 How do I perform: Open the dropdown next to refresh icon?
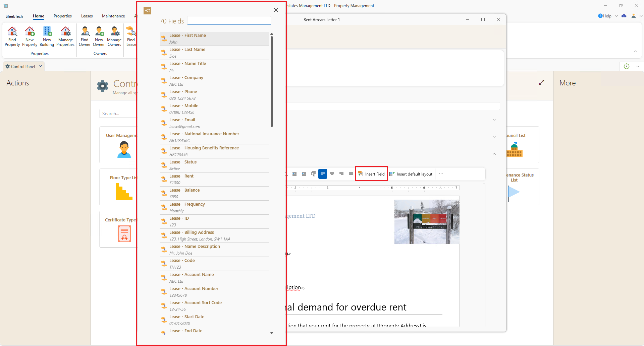point(638,66)
